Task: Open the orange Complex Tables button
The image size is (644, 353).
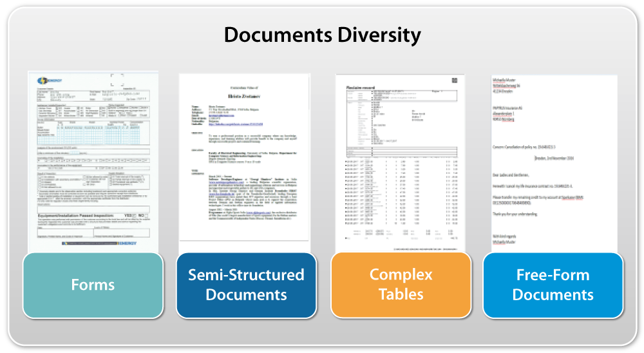Action: pos(401,285)
